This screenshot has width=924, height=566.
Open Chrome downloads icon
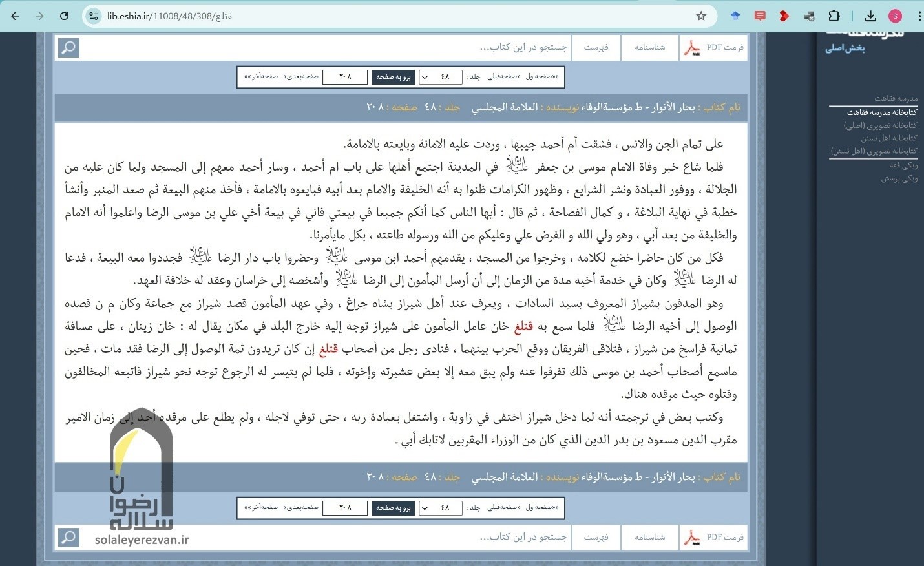870,16
